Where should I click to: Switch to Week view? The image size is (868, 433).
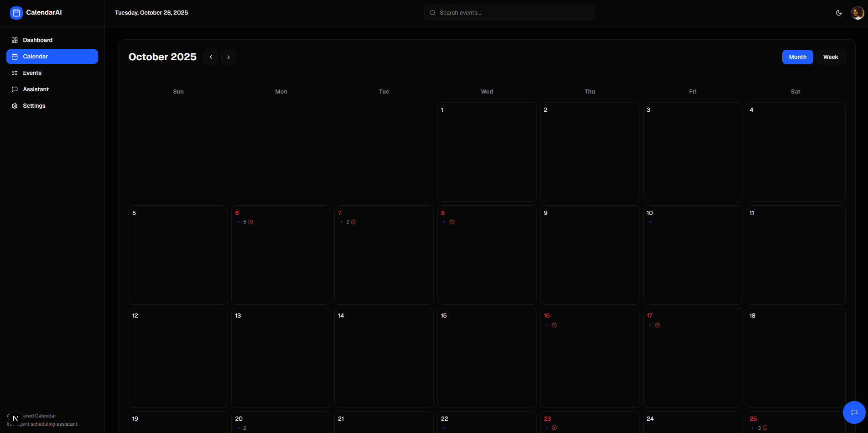[x=831, y=57]
